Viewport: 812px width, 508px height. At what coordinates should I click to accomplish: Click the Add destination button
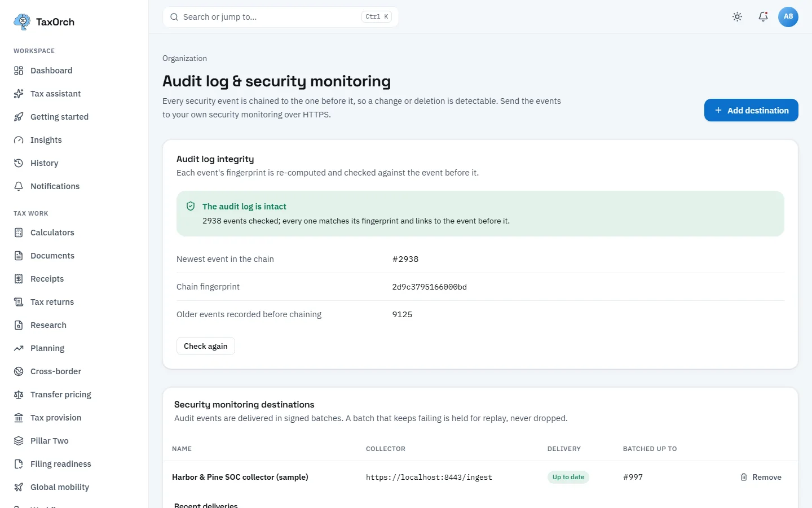(751, 110)
